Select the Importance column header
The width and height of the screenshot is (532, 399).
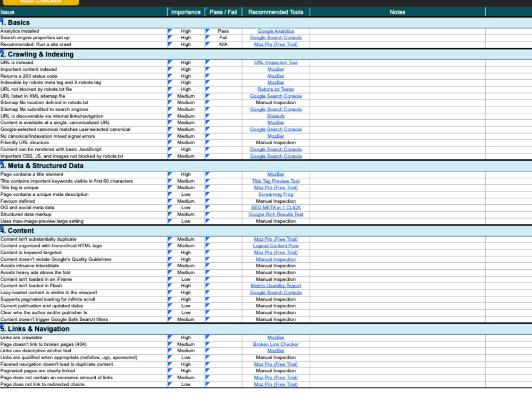tap(186, 12)
